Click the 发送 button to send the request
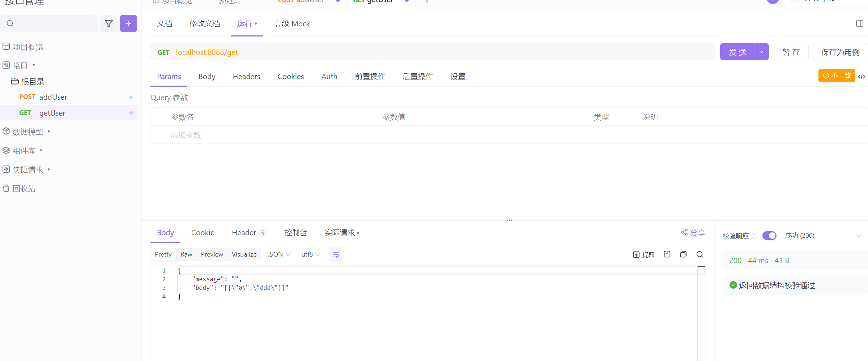The image size is (868, 361). click(737, 52)
